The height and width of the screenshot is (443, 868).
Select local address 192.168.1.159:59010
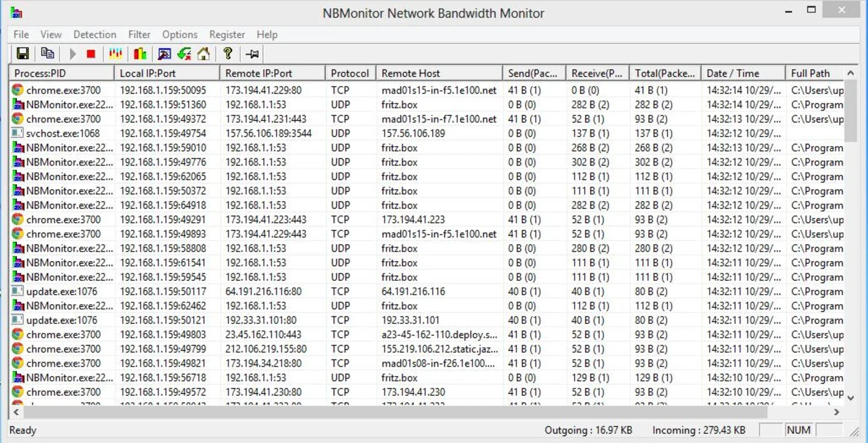(163, 147)
